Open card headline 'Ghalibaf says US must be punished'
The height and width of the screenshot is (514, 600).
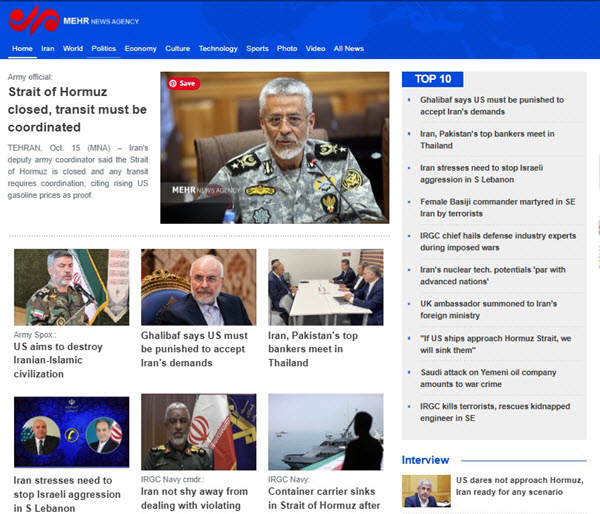[194, 349]
